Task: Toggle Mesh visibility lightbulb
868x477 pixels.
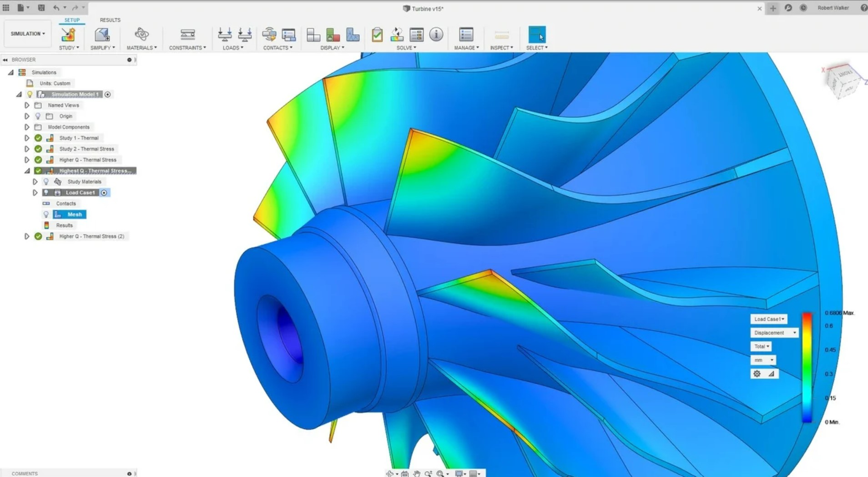Action: pos(46,214)
